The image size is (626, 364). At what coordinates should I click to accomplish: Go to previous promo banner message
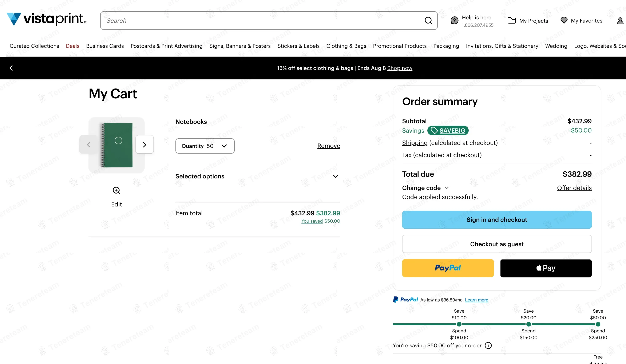pos(11,68)
